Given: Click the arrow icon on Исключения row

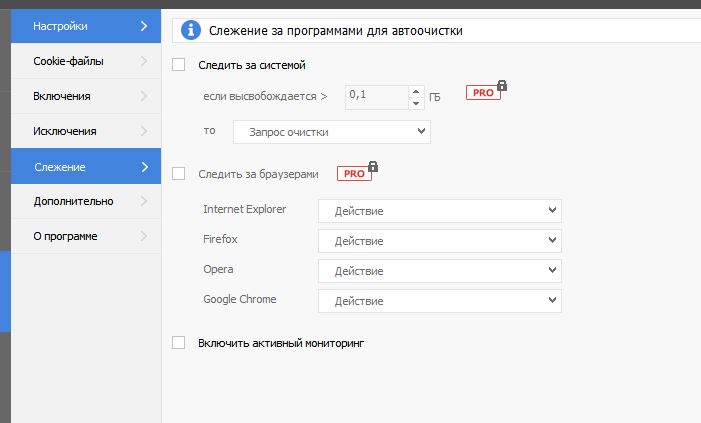Looking at the screenshot, I should point(144,131).
